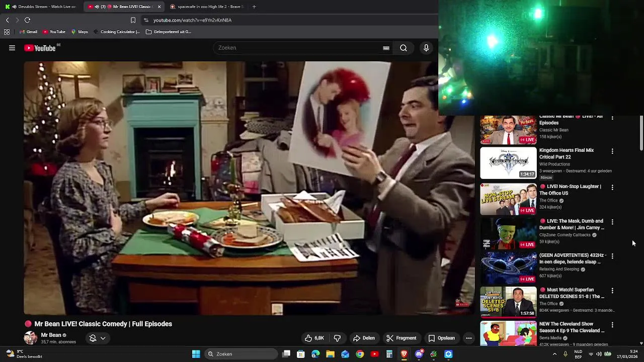Open Classic Mr Bean LIVE video thumbnail
Image resolution: width=644 pixels, height=362 pixels.
coord(508,130)
